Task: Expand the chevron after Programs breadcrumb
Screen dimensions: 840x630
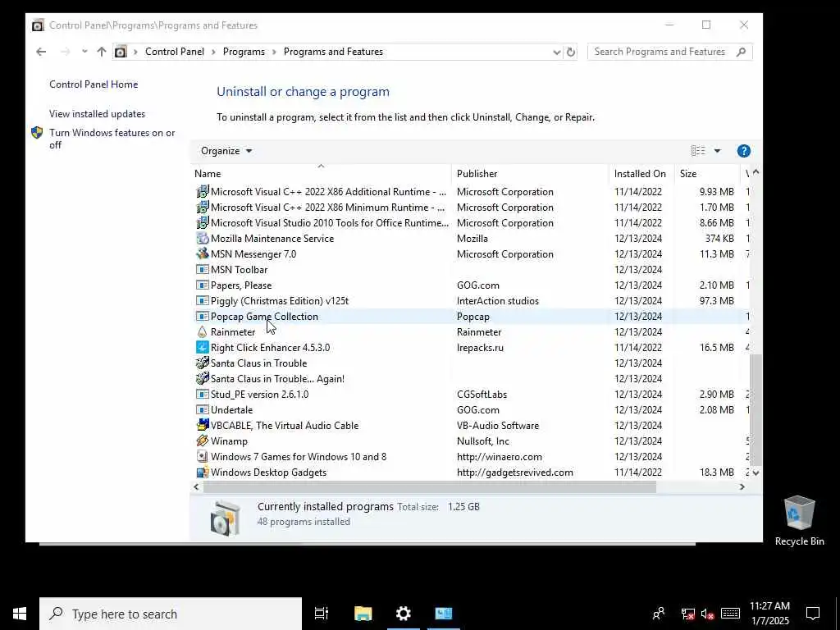Action: [x=274, y=52]
